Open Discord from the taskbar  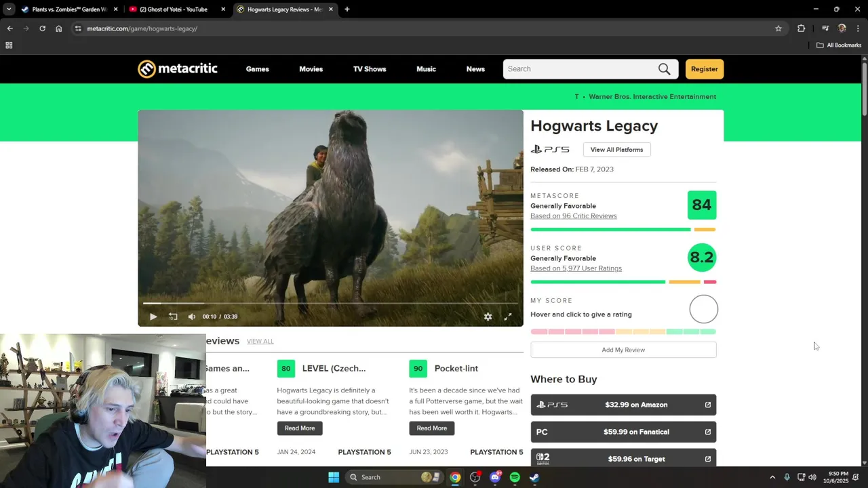click(495, 477)
